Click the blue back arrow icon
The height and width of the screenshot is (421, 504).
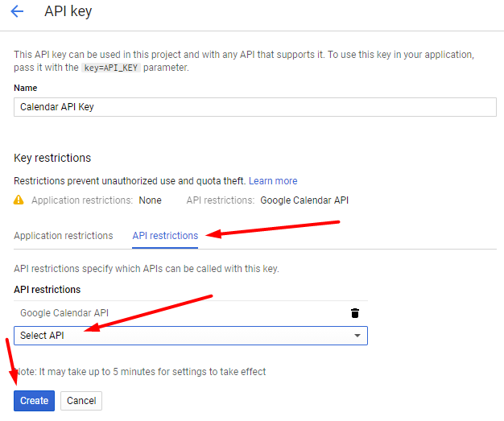[x=17, y=11]
